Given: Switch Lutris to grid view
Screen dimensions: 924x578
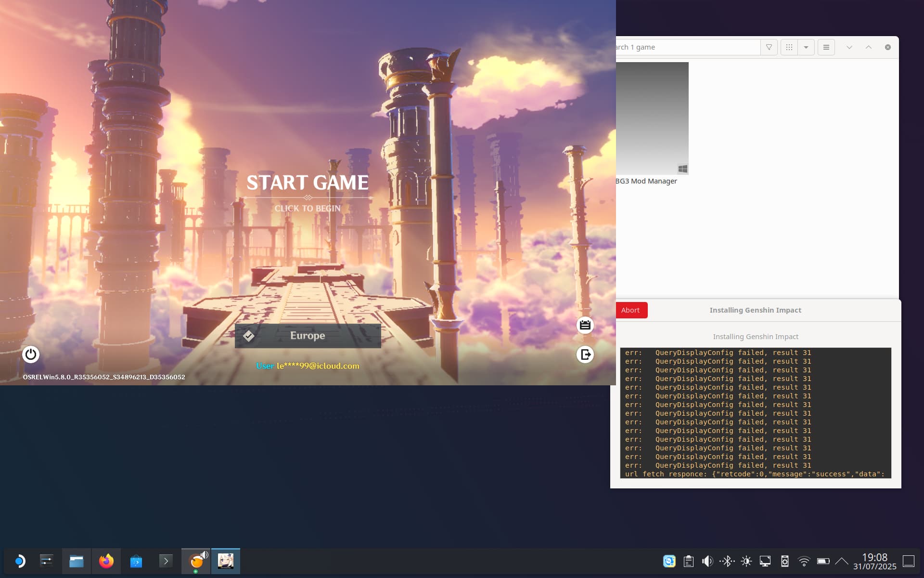Looking at the screenshot, I should click(789, 47).
